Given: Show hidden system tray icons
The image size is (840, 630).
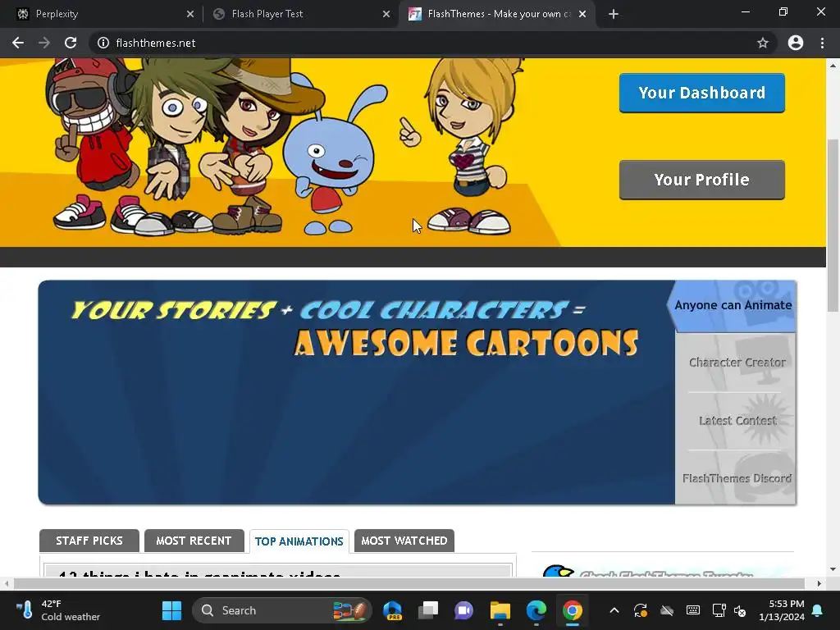Looking at the screenshot, I should (x=614, y=610).
